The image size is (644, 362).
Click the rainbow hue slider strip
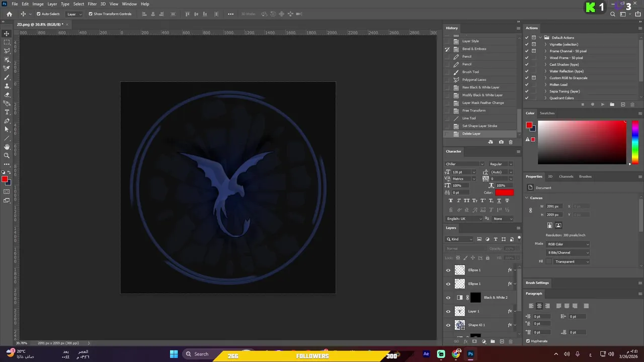pos(635,142)
